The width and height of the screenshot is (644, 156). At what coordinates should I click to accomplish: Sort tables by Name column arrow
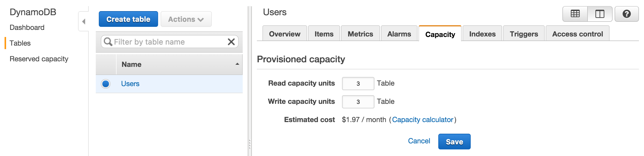pyautogui.click(x=237, y=64)
